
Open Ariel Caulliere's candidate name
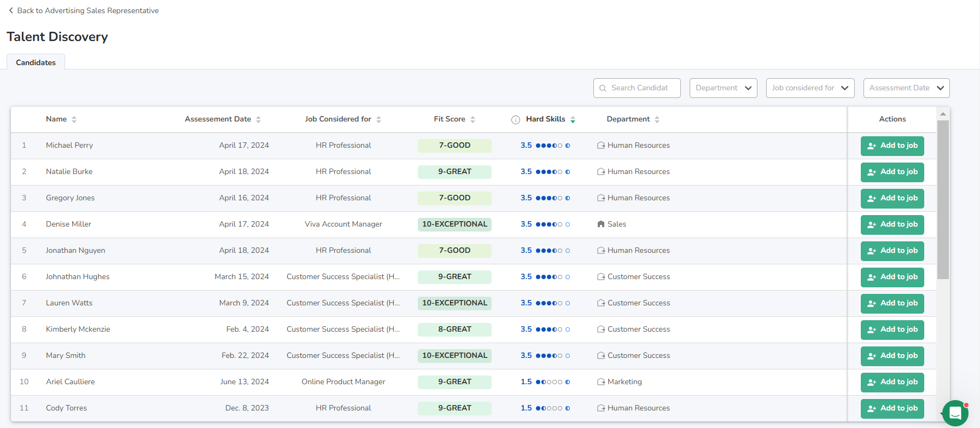70,381
